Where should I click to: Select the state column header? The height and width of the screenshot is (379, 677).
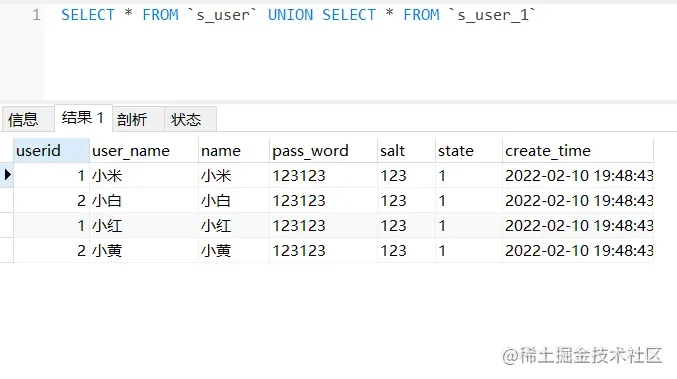[468, 151]
